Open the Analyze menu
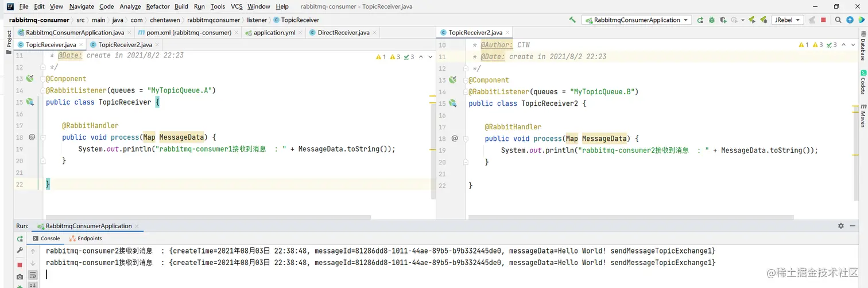 coord(130,6)
